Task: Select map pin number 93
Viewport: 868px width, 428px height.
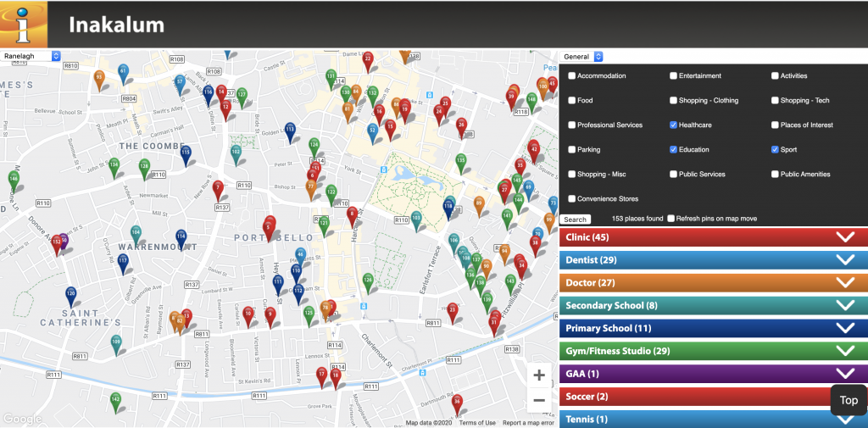Action: pyautogui.click(x=99, y=81)
